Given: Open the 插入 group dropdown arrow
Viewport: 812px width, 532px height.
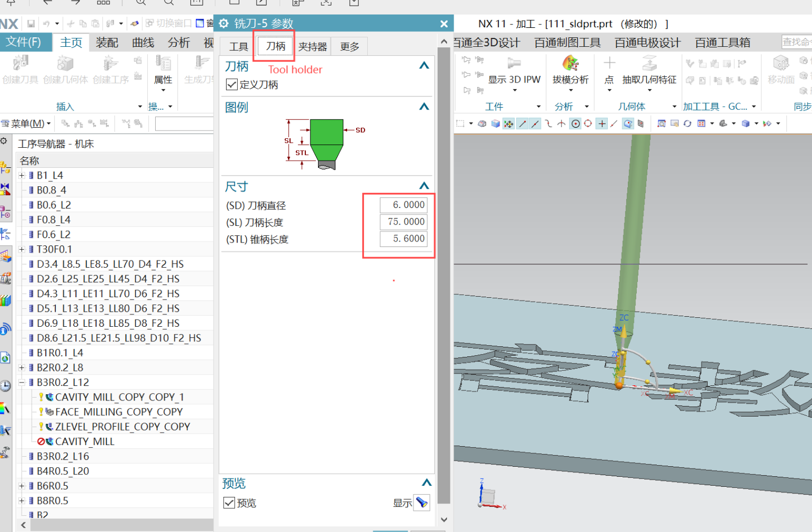Looking at the screenshot, I should pyautogui.click(x=140, y=107).
